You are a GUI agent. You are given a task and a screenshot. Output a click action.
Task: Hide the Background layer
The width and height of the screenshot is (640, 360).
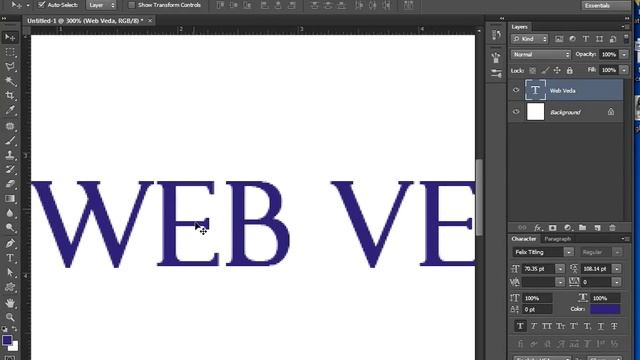tap(516, 112)
